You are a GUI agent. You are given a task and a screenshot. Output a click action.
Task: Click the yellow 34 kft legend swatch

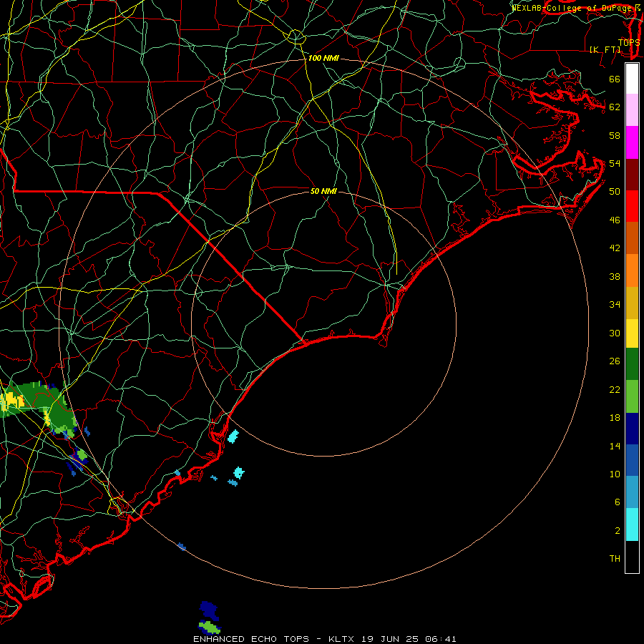pos(632,333)
